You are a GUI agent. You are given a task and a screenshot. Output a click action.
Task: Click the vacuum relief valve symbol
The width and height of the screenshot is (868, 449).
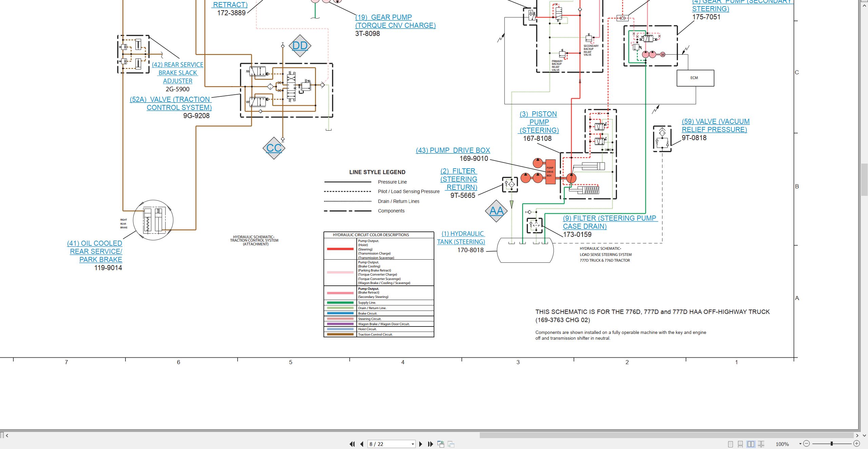[662, 138]
